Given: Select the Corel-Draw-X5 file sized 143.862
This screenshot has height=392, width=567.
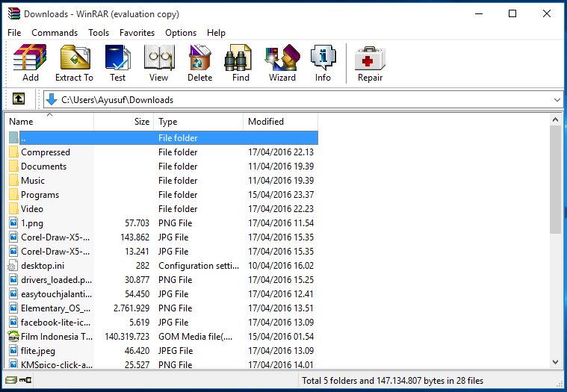Looking at the screenshot, I should point(55,237).
